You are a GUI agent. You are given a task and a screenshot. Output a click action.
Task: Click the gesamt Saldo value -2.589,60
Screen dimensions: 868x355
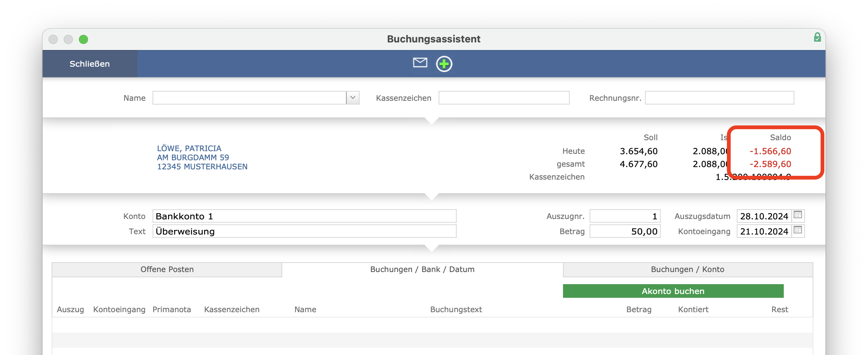tap(770, 164)
